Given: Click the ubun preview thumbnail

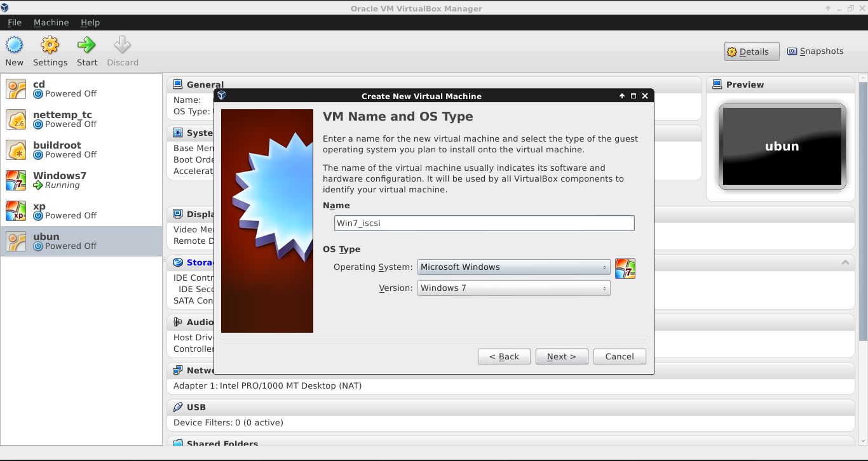Looking at the screenshot, I should point(782,146).
